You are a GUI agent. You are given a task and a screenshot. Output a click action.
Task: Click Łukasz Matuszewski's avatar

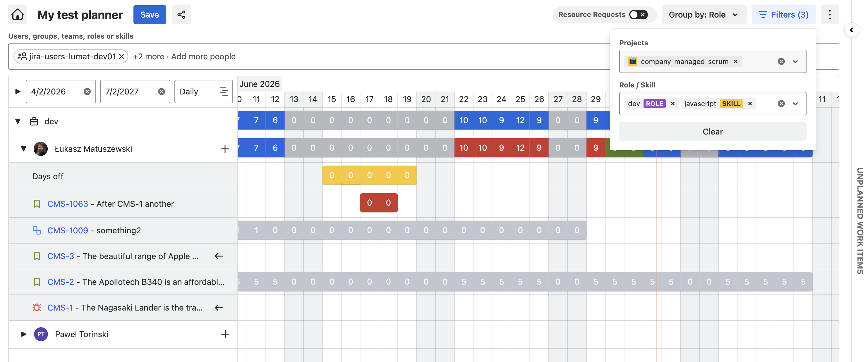pyautogui.click(x=41, y=149)
